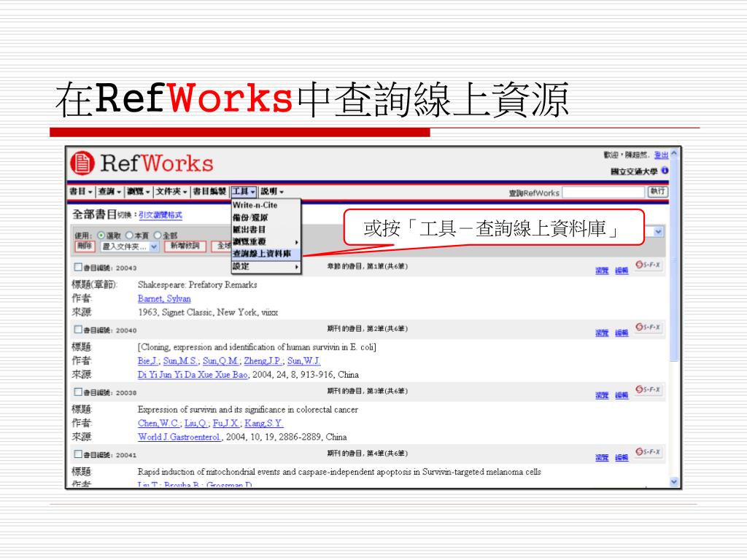
Task: Expand the 瀏覽重覆 submenu
Action: (266, 241)
